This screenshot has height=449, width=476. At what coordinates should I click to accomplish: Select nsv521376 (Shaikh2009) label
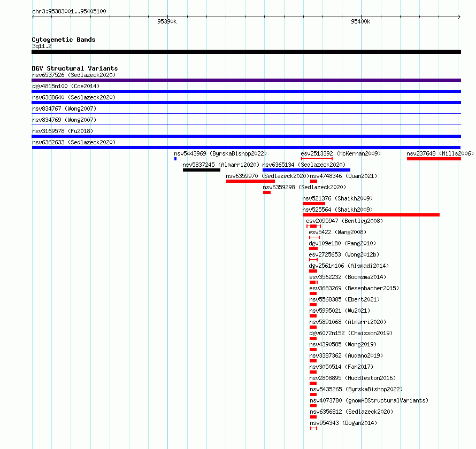point(337,198)
